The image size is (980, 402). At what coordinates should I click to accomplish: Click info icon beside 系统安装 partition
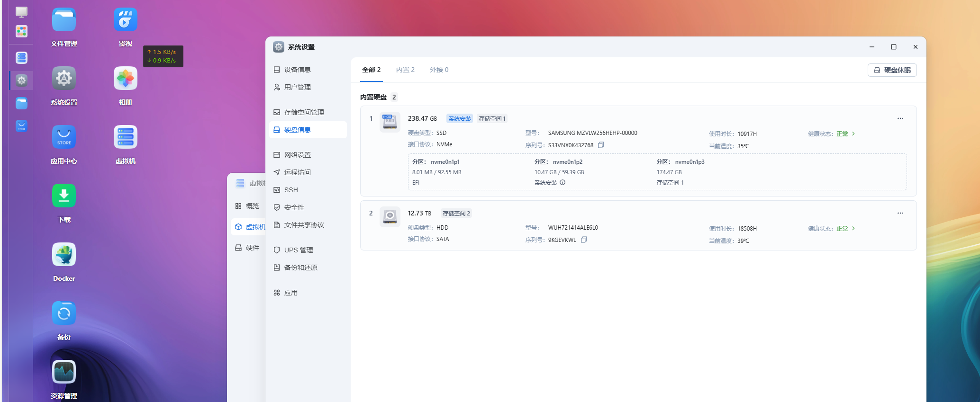pyautogui.click(x=563, y=183)
